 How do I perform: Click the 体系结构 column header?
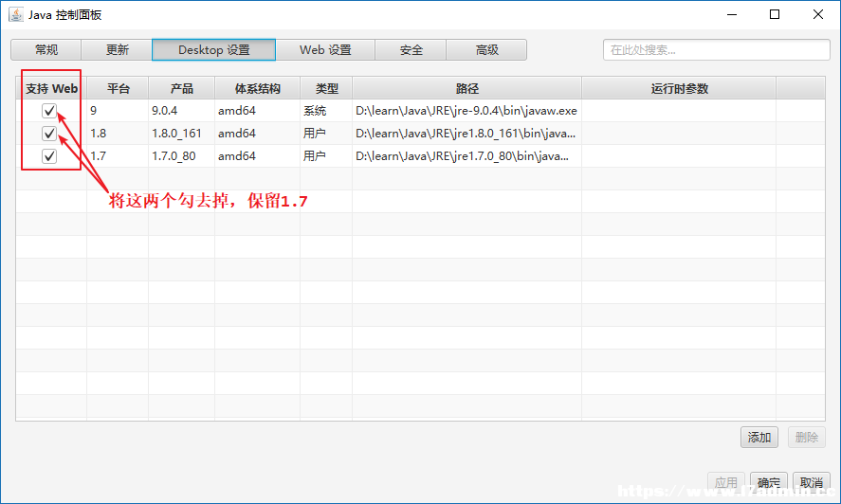pos(258,88)
